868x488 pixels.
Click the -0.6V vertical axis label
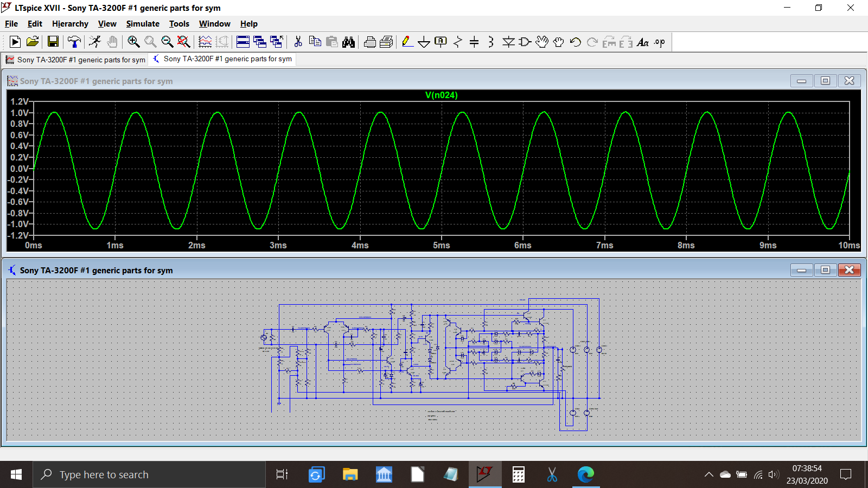[x=18, y=202]
